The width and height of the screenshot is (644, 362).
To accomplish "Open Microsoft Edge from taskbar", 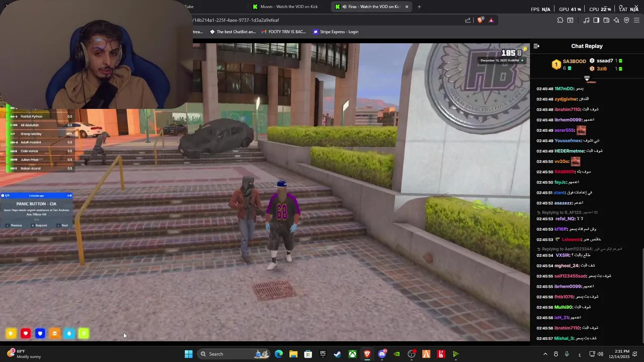I will point(279,354).
